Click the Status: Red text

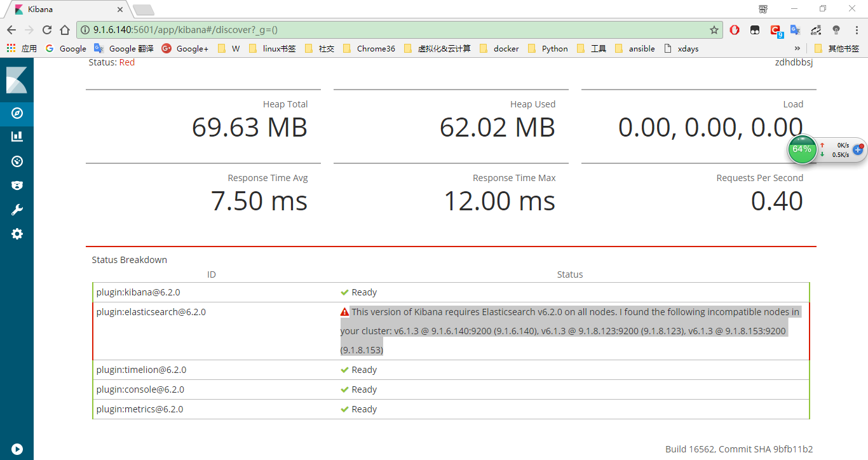coord(112,62)
